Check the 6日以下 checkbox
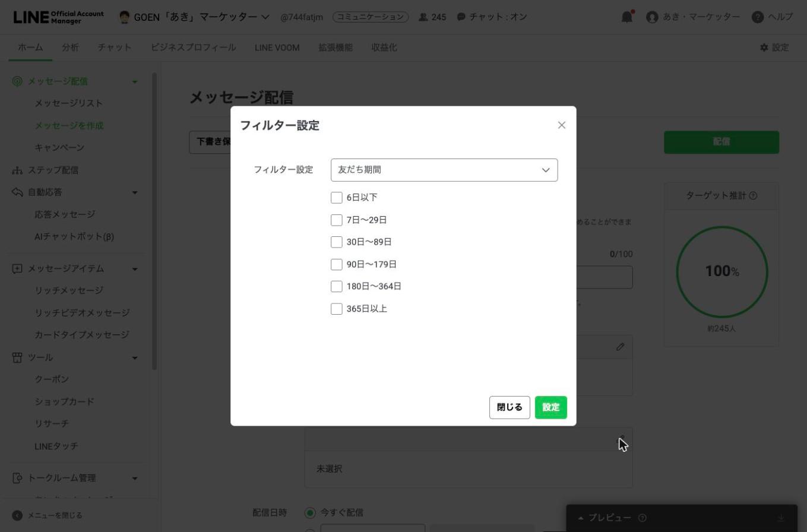Image resolution: width=807 pixels, height=532 pixels. pyautogui.click(x=337, y=198)
